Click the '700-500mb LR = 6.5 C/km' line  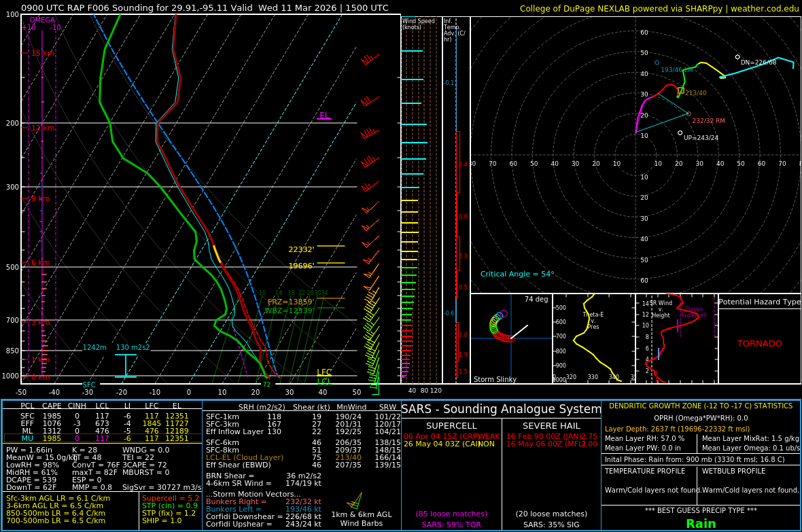coord(56,520)
